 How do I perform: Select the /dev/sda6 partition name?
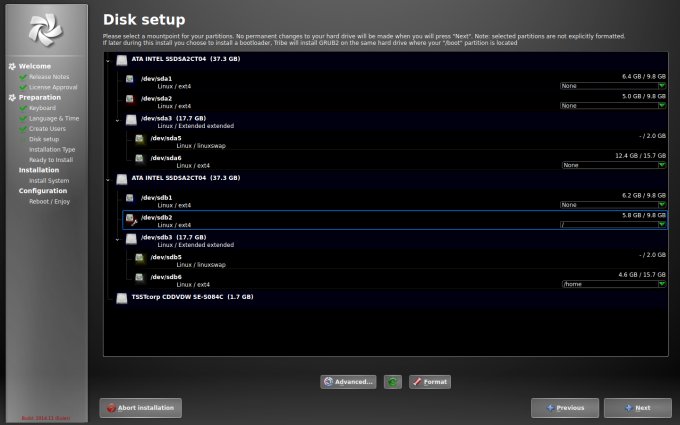(x=166, y=158)
